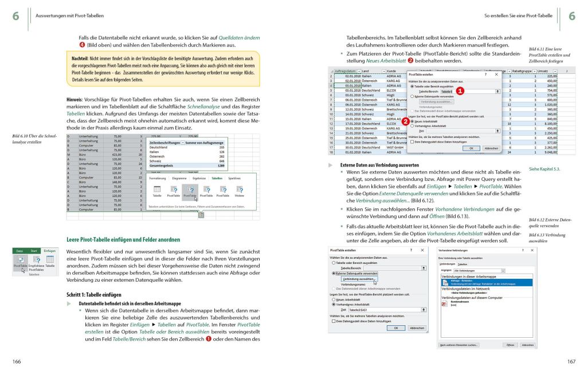
Task: Select the Abfrage - Rohdaten connection icon
Action: click(445, 283)
